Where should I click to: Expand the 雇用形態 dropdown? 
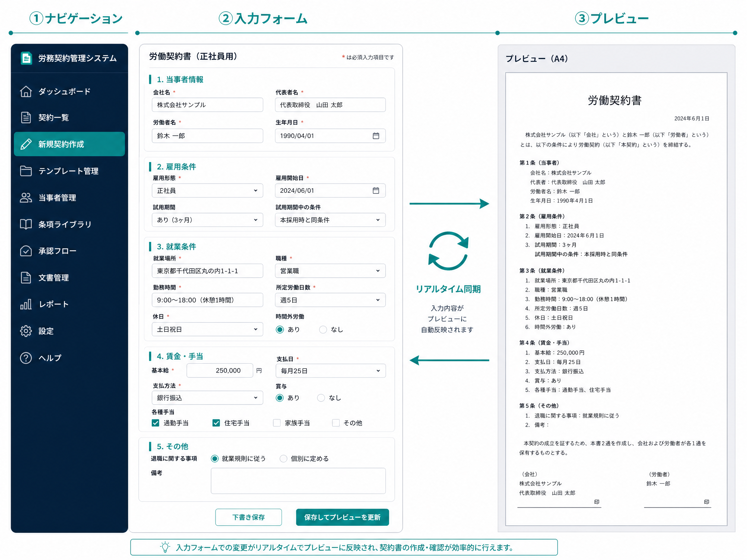[x=207, y=190]
